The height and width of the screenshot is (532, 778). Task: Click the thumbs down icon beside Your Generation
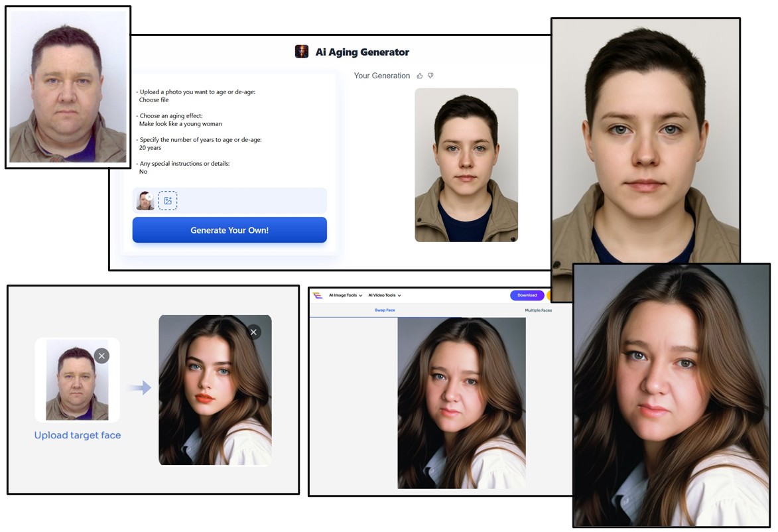point(430,76)
